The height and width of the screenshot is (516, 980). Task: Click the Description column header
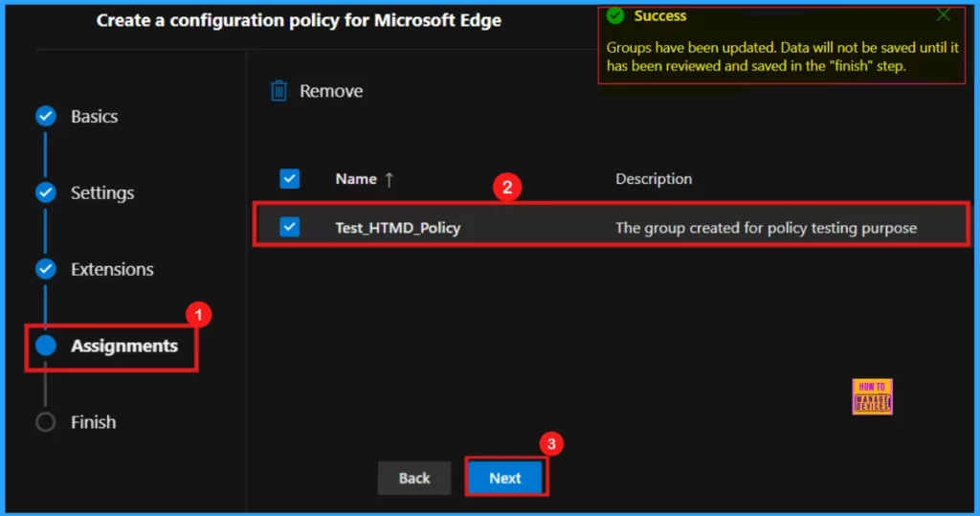pos(654,179)
